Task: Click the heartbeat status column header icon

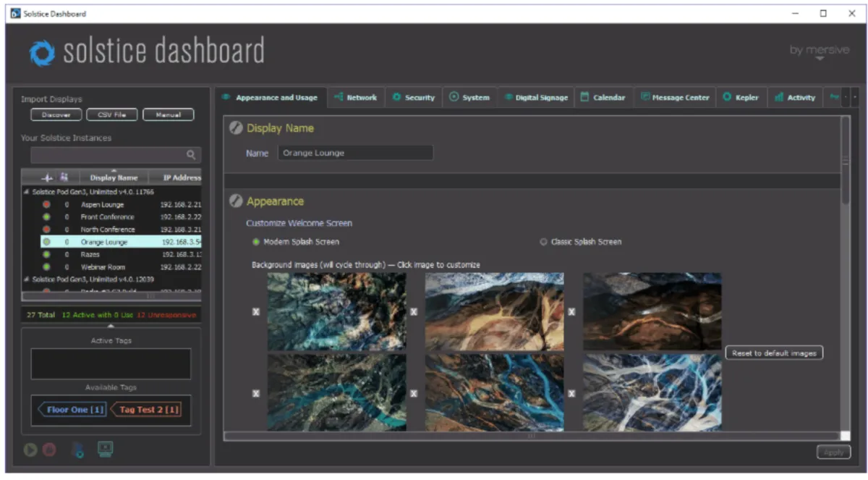Action: [48, 177]
